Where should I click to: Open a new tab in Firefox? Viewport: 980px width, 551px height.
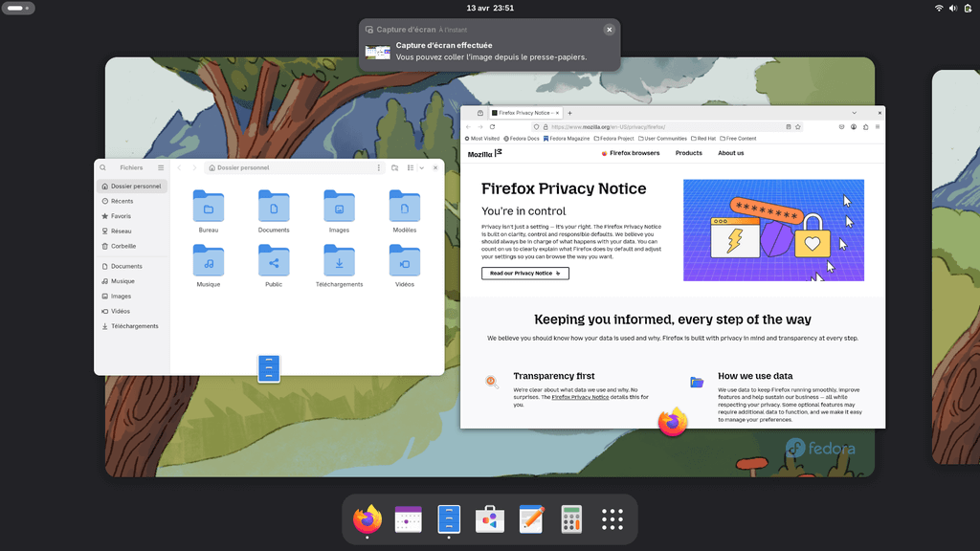coord(570,113)
